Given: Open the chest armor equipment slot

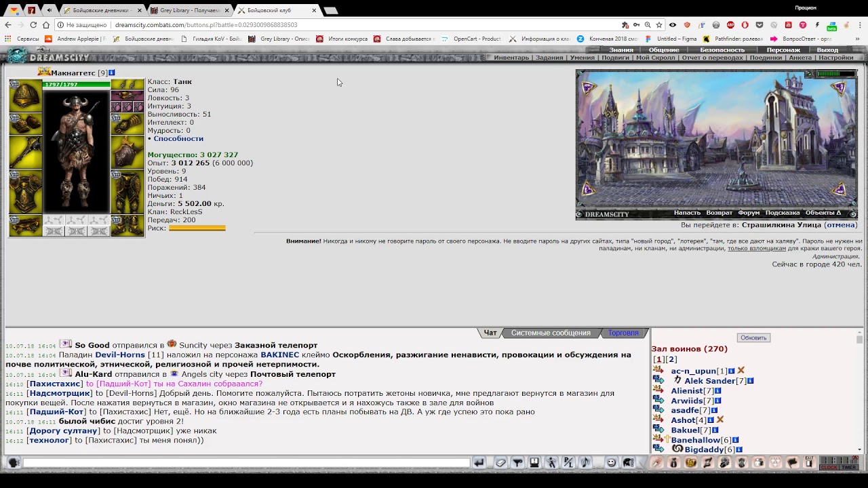Looking at the screenshot, I should 26,191.
